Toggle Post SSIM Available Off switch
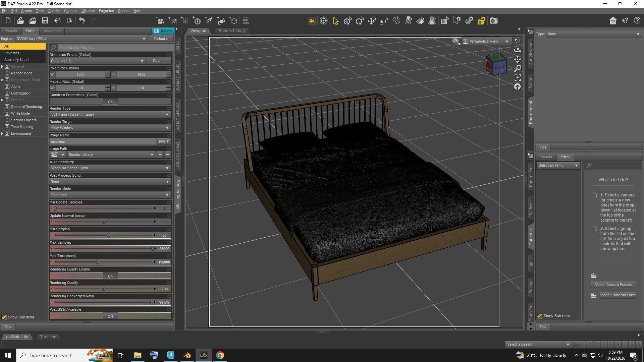Screen dimensions: 644x362 coord(110,316)
